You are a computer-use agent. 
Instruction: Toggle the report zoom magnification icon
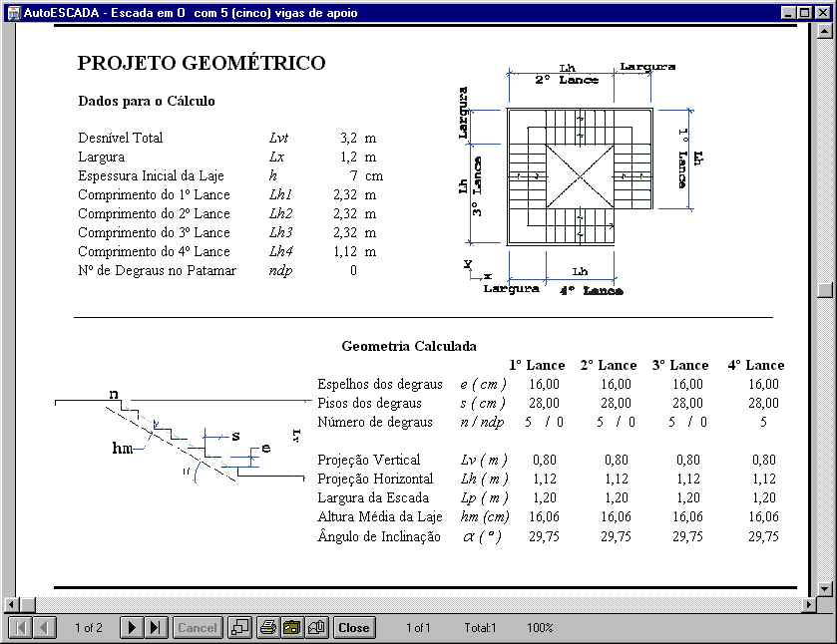coord(240,628)
